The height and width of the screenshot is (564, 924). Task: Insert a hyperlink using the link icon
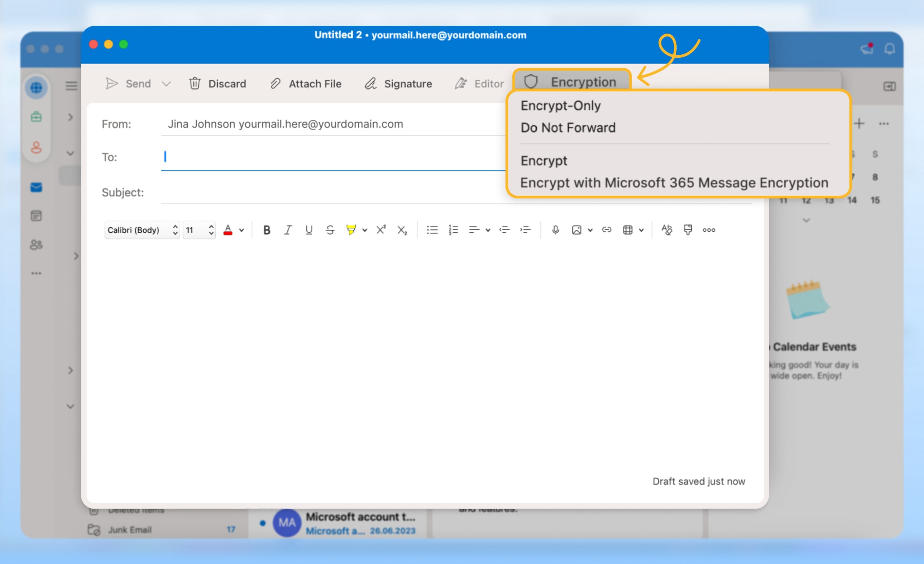(606, 229)
